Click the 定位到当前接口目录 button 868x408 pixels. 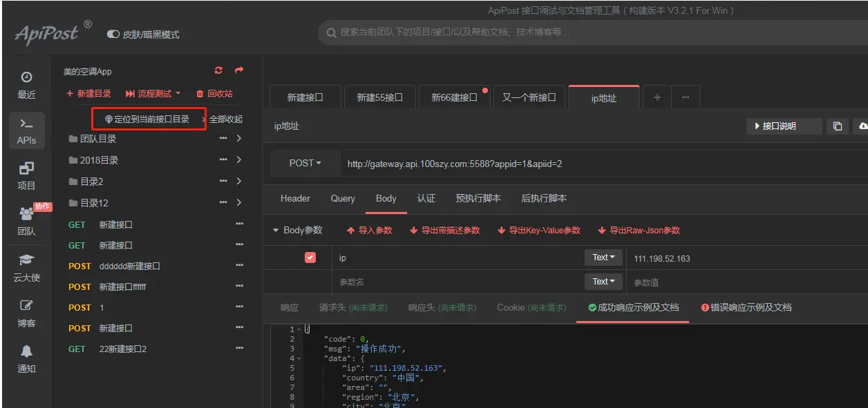click(x=147, y=119)
